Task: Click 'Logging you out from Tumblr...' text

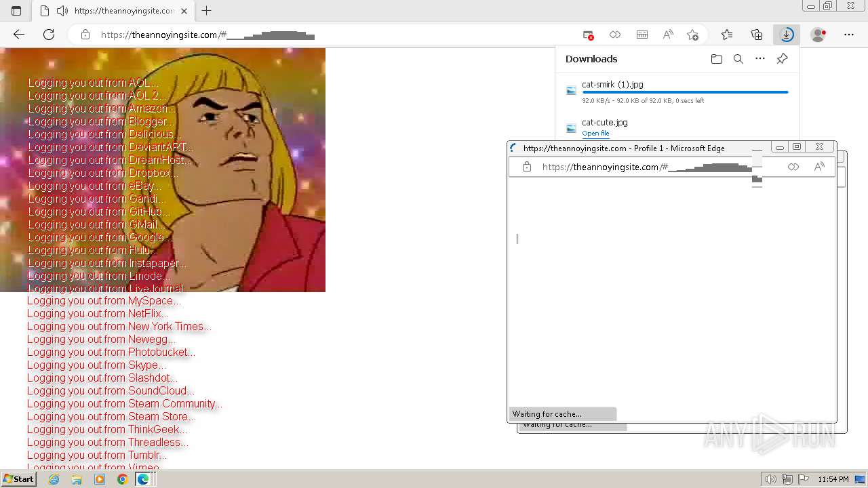Action: (x=97, y=455)
